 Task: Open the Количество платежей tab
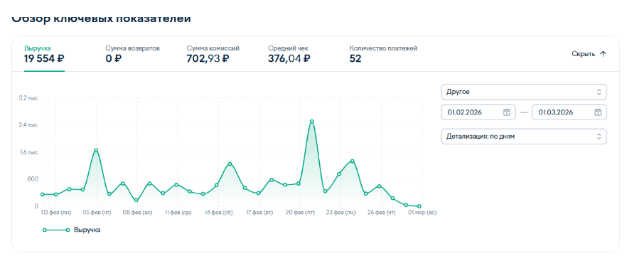tap(384, 54)
